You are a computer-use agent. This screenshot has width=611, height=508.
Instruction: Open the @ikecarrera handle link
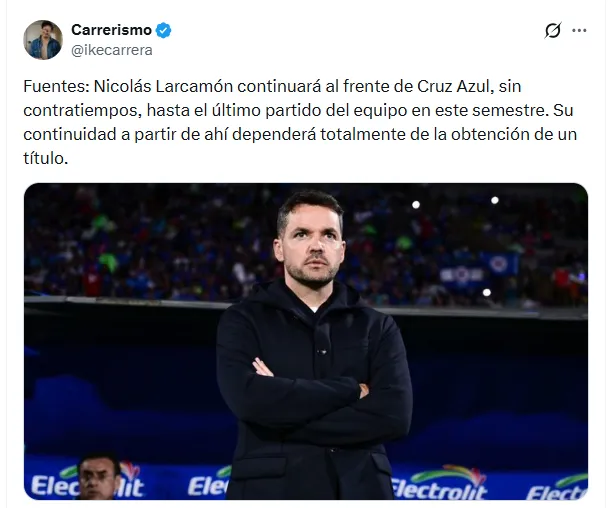coord(111,48)
